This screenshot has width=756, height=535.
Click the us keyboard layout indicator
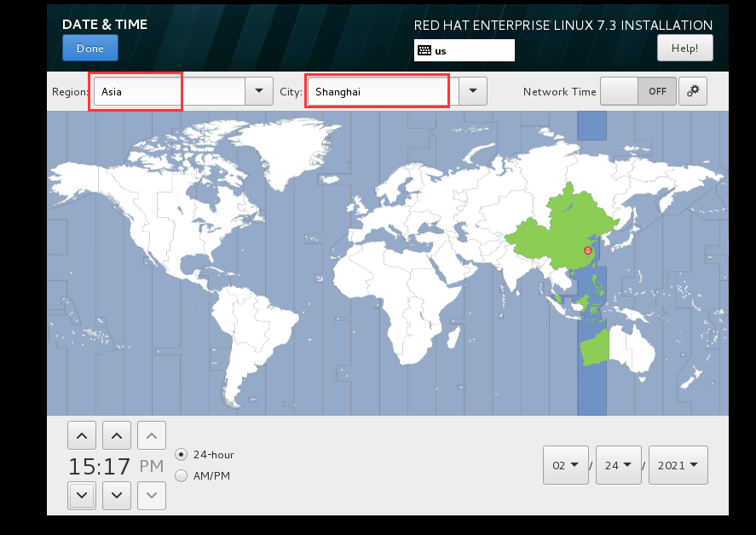click(x=464, y=50)
